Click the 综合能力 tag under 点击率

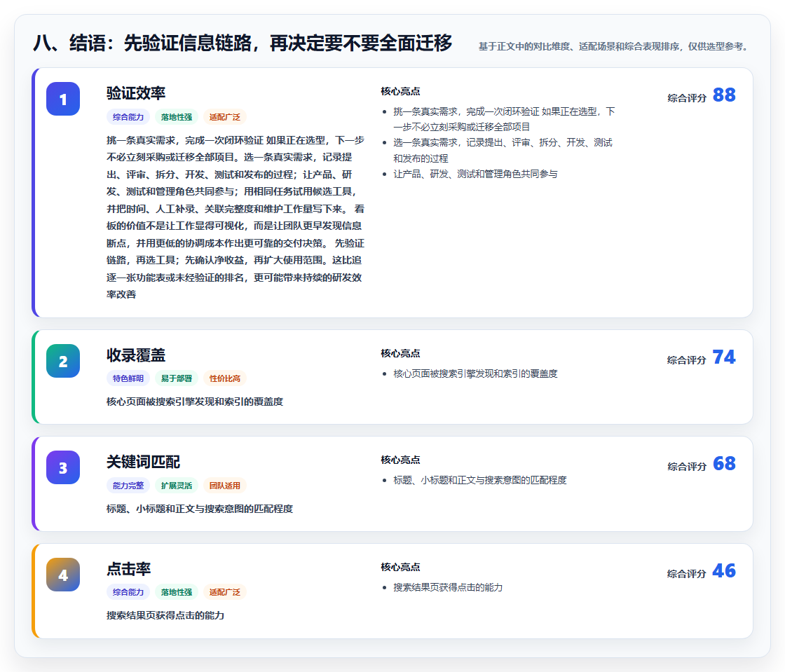[128, 592]
